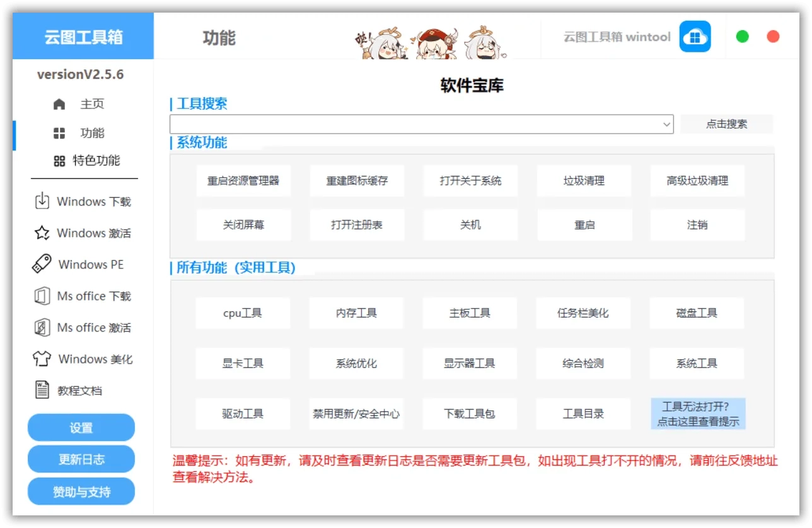This screenshot has height=528, width=812.
Task: Click the star icon beside Windows 激活
Action: tap(42, 233)
